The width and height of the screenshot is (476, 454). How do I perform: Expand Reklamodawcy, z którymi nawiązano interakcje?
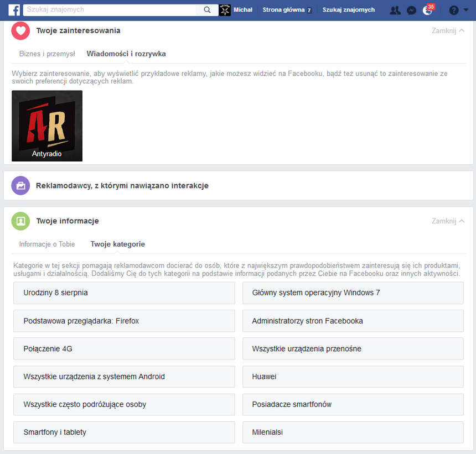click(x=239, y=186)
